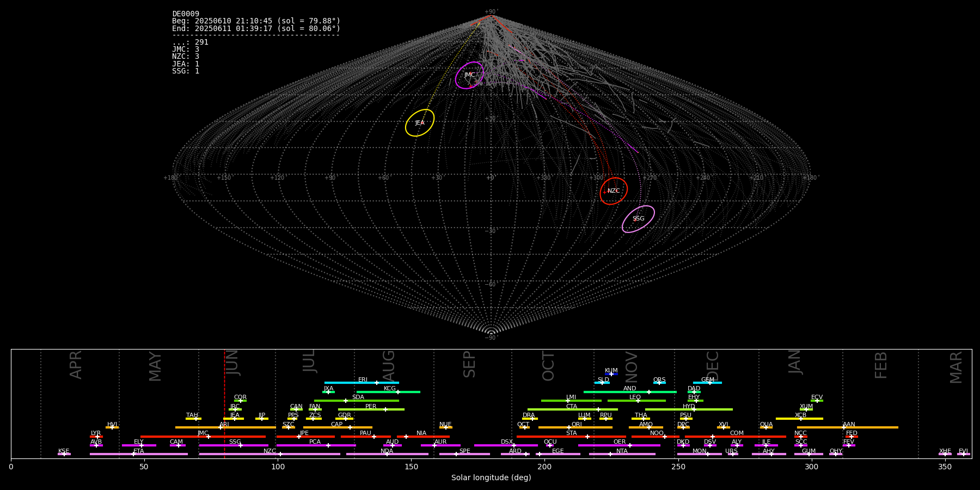The image size is (980, 490).
Task: Click the ERI shower label in timeline
Action: (363, 380)
